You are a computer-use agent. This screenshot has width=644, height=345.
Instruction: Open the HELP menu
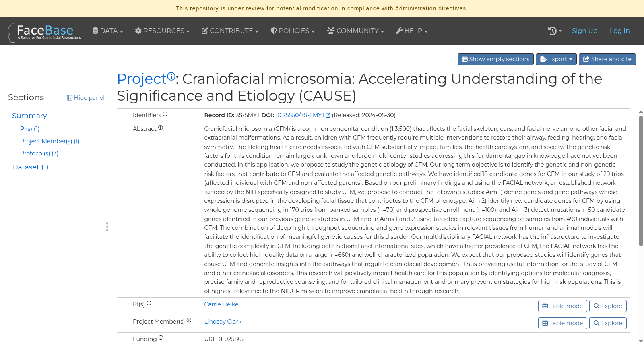pyautogui.click(x=412, y=31)
